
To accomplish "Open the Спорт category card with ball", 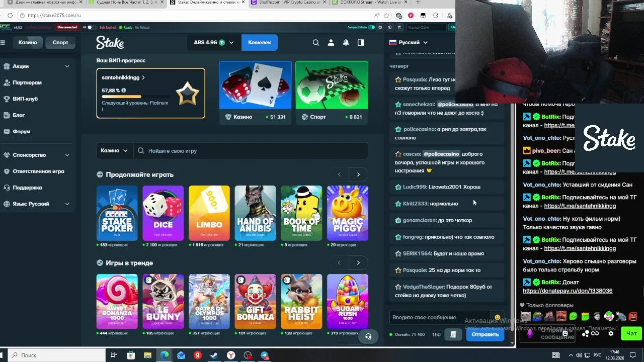I will (332, 93).
